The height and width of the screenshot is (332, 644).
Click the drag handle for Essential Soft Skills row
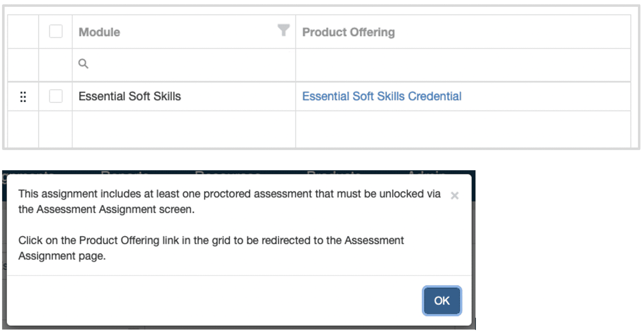click(23, 97)
